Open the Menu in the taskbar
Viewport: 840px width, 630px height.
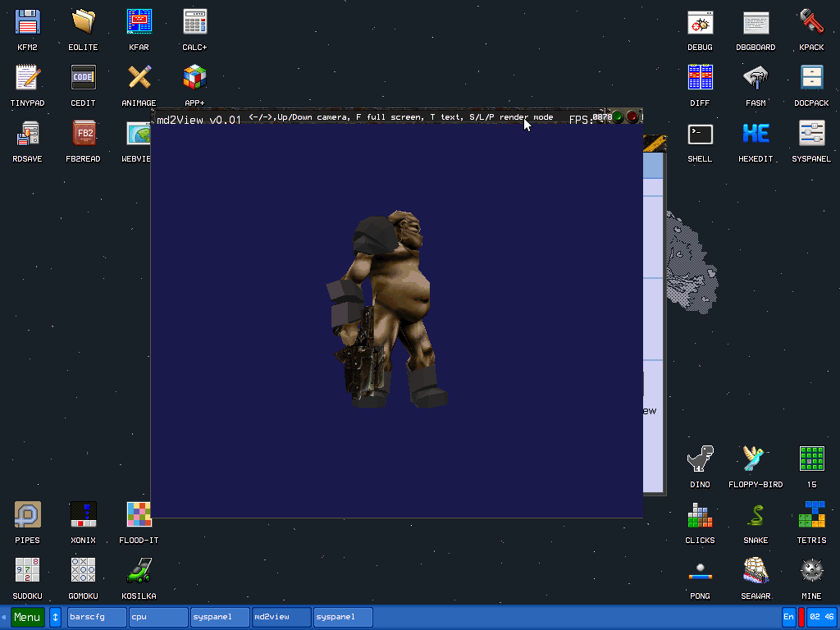pyautogui.click(x=27, y=616)
